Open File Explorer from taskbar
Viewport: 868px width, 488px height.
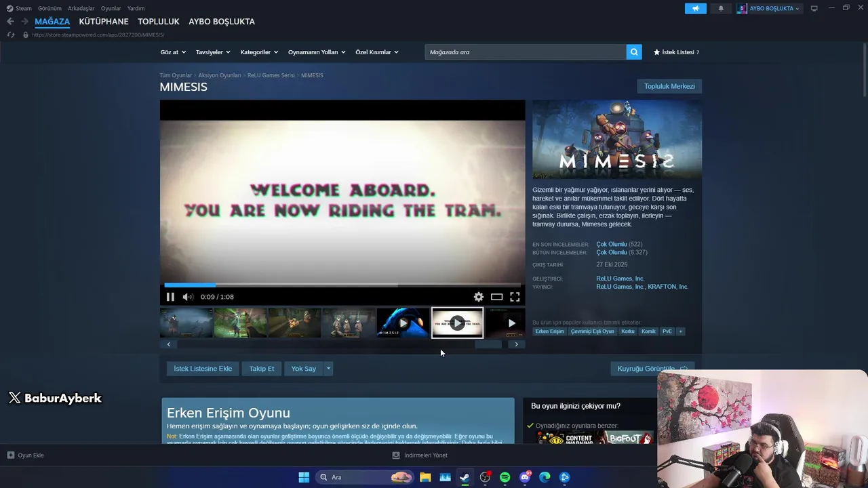(425, 477)
